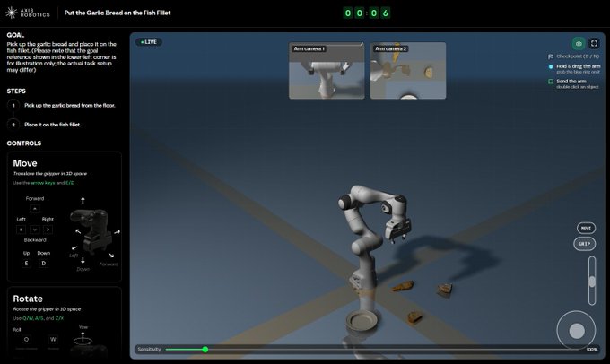Open fullscreen mode for the viewport
This screenshot has height=364, width=610.
tap(594, 44)
